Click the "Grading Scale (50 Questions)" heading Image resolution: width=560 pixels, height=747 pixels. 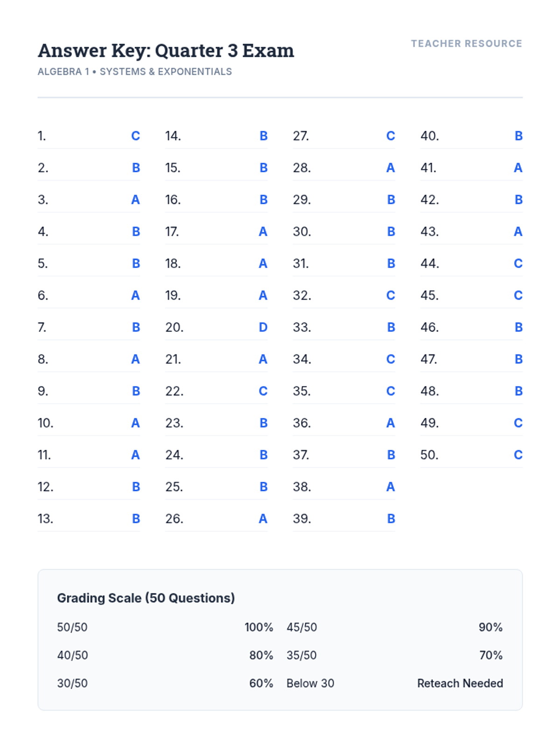146,598
